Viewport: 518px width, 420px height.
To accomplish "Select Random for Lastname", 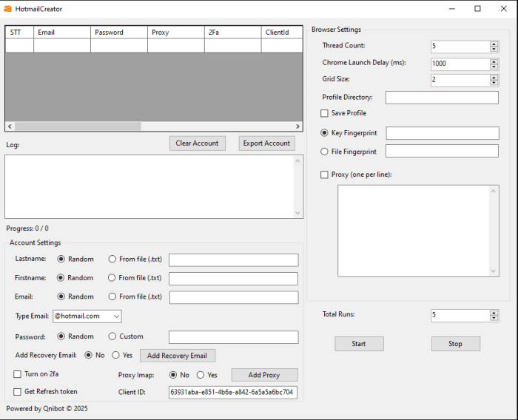I will click(x=61, y=260).
